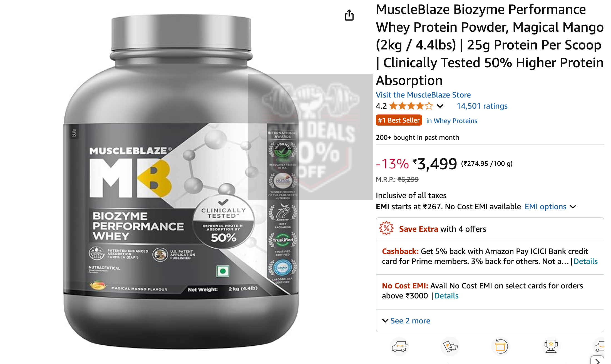Image resolution: width=611 pixels, height=364 pixels.
Task: Click the #1 Best Seller badge
Action: [x=399, y=120]
